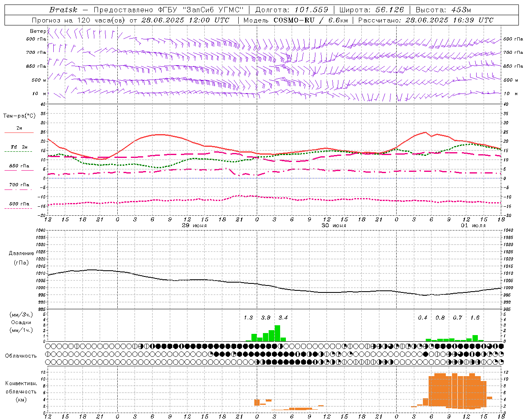
Task: Click the large orange convective cloud block
Action: pyautogui.click(x=457, y=391)
